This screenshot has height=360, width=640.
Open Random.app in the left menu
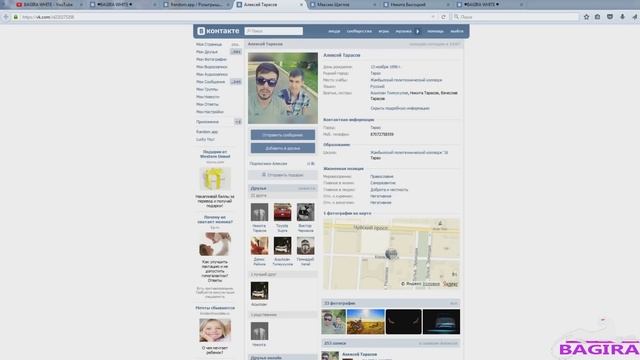pyautogui.click(x=207, y=131)
